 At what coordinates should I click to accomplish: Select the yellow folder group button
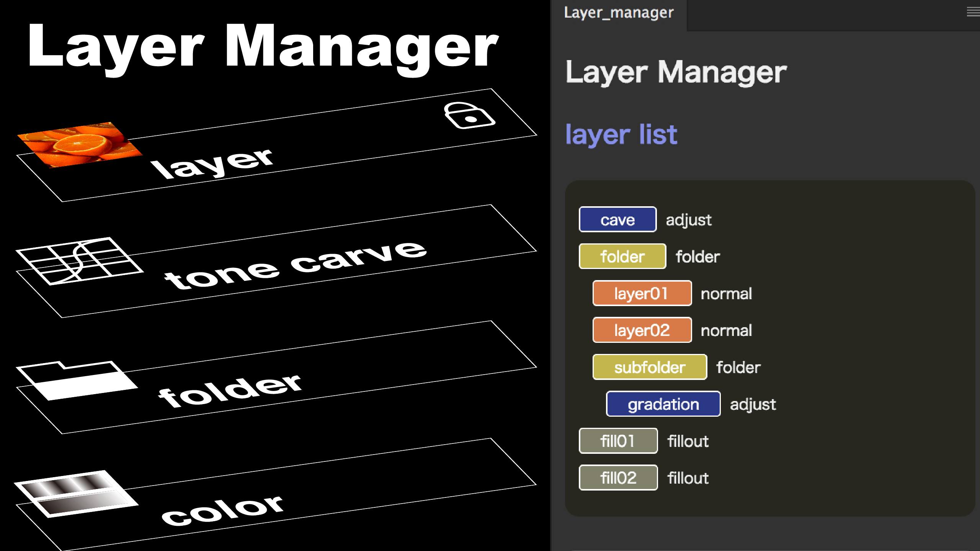(622, 256)
